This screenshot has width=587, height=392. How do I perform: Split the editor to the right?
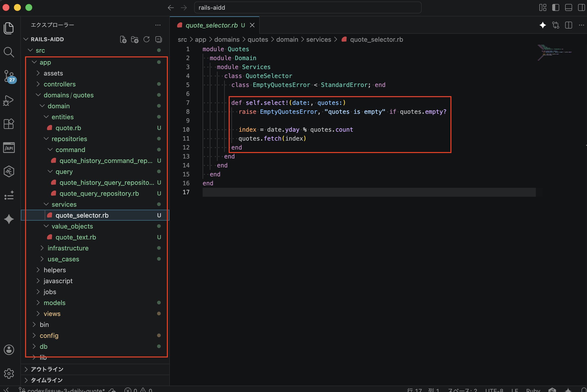click(x=568, y=25)
